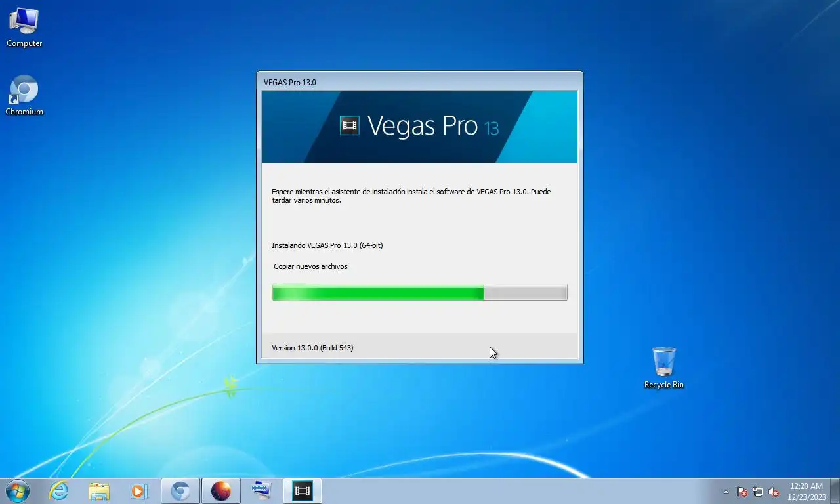Viewport: 840px width, 504px height.
Task: Switch to Chromium taskbar button
Action: [180, 491]
